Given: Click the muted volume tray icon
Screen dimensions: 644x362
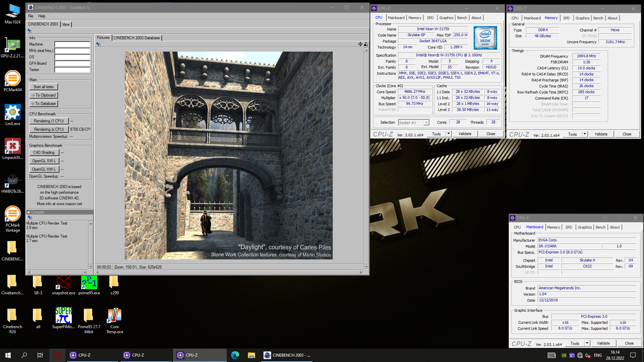Looking at the screenshot, I should 588,355.
